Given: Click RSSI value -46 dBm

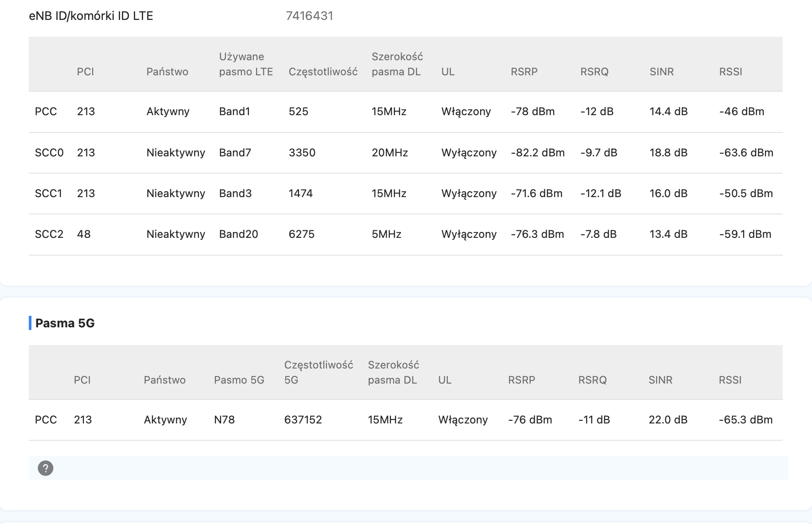Looking at the screenshot, I should [x=742, y=112].
